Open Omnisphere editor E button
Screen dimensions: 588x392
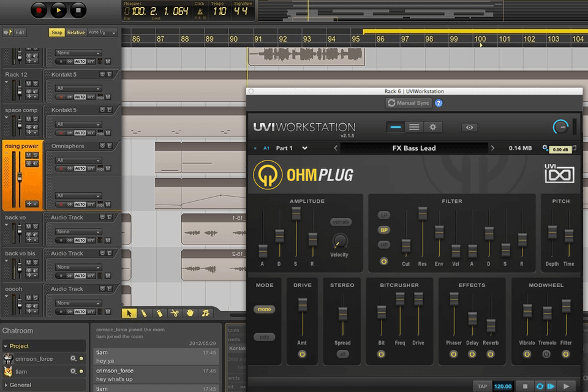point(110,146)
